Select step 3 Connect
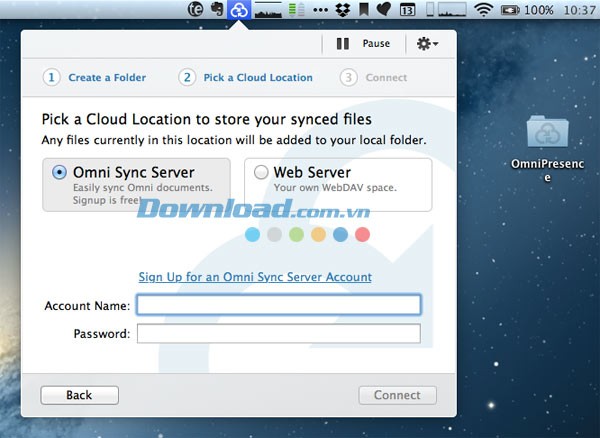Viewport: 600px width, 438px height. tap(373, 77)
